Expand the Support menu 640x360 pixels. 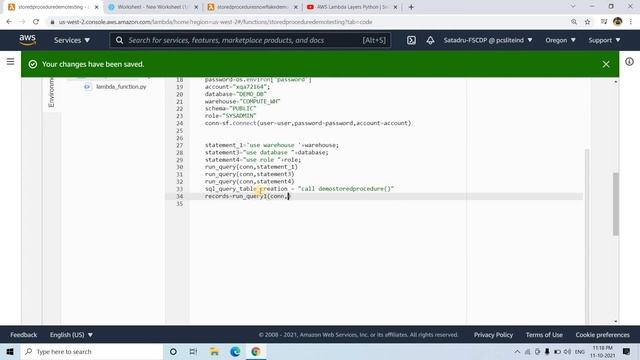click(x=604, y=40)
